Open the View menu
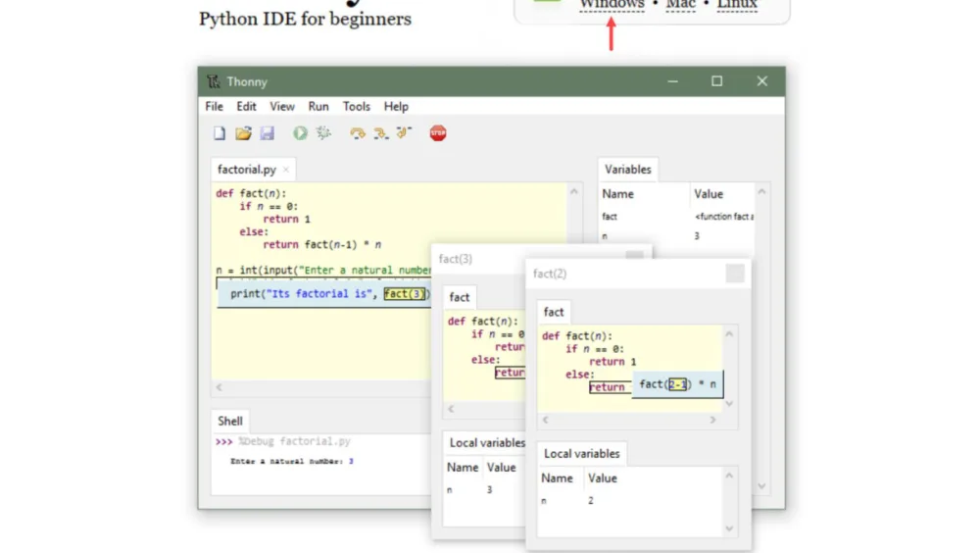The width and height of the screenshot is (980, 553). coord(282,106)
